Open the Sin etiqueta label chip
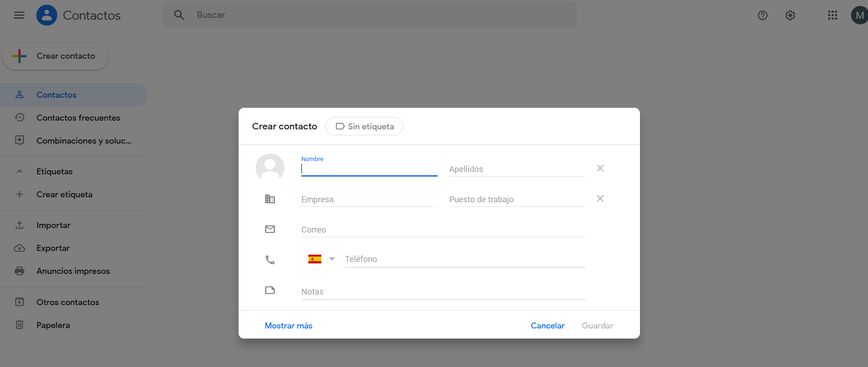The width and height of the screenshot is (868, 367). coord(364,126)
